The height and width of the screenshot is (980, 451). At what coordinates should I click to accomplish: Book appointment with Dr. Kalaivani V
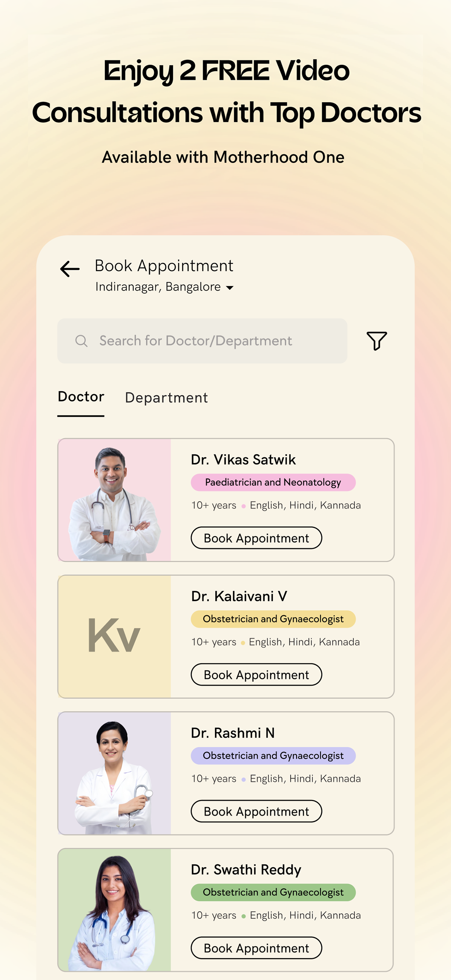click(256, 675)
